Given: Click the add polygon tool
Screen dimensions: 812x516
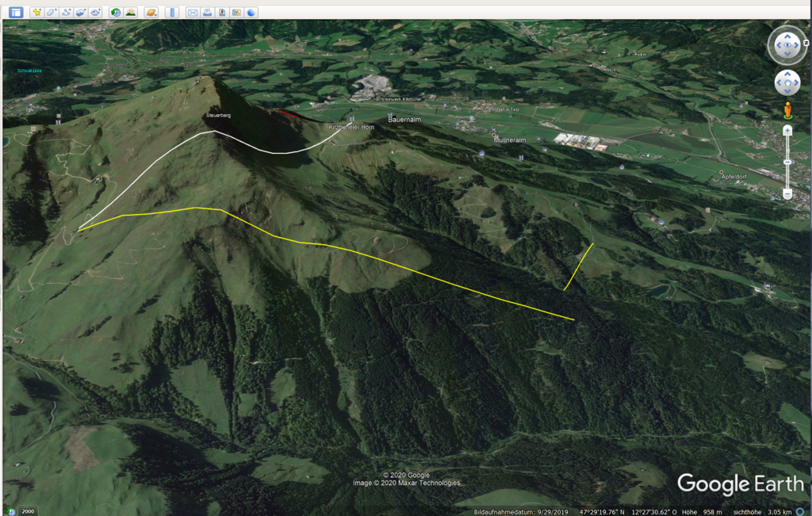Looking at the screenshot, I should (52, 13).
